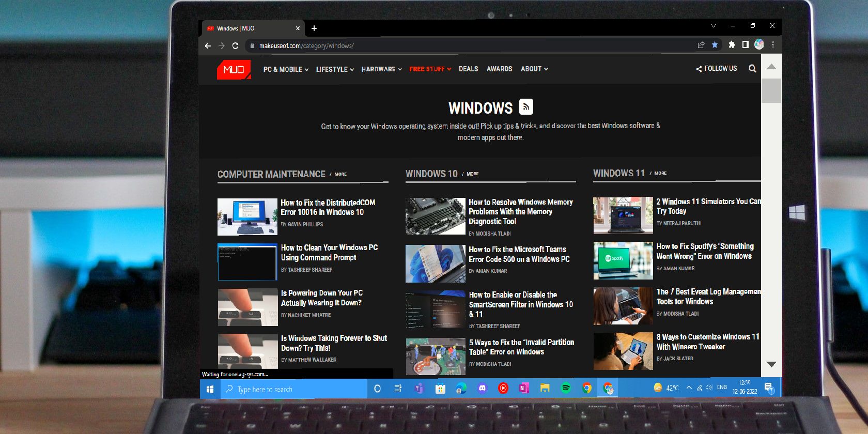Close the Windows | MUO tab
Screen dimensions: 868x434
pos(298,28)
